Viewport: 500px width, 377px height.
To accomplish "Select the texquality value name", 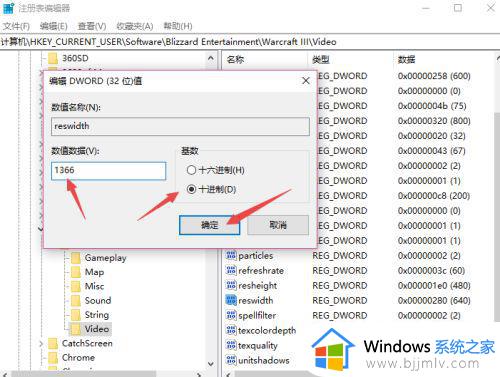I will pyautogui.click(x=258, y=345).
